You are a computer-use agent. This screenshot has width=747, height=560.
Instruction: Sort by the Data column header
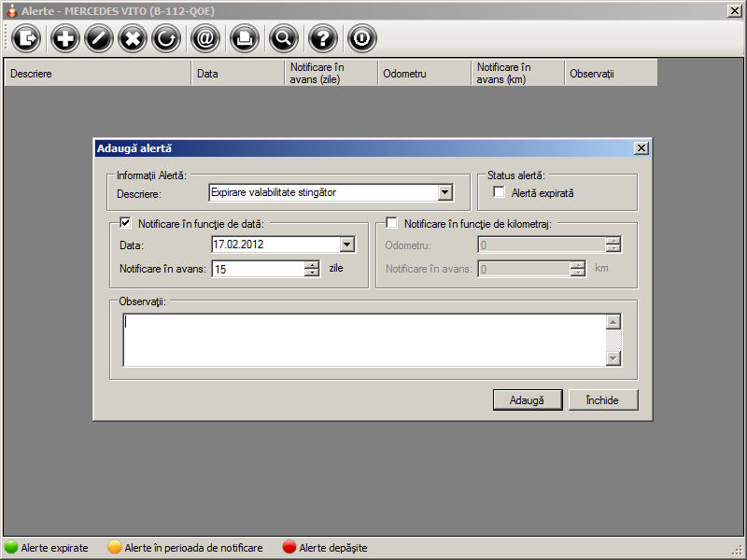coord(237,74)
